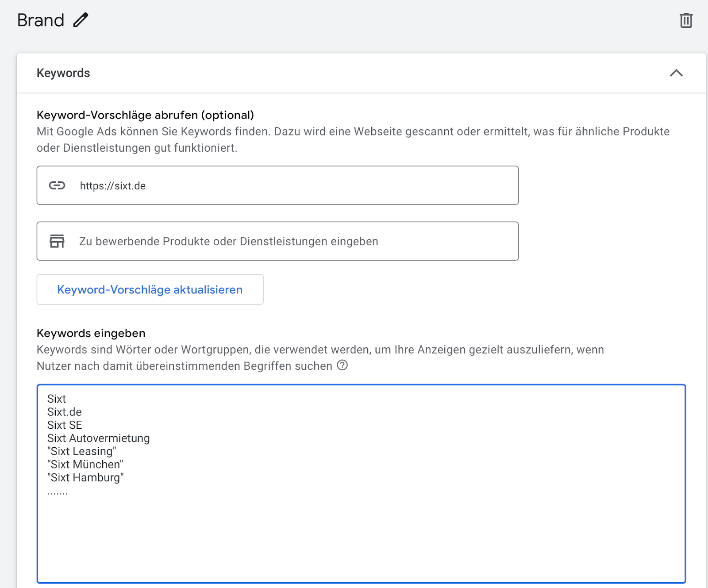
Task: Click the link icon in URL field
Action: (57, 185)
